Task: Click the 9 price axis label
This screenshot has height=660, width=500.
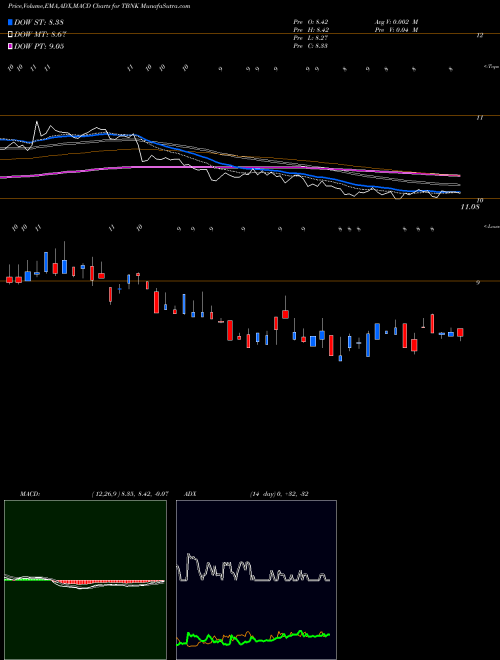Action: coord(478,283)
